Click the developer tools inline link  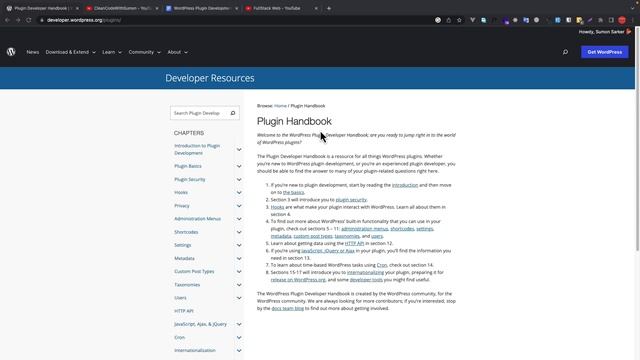pos(366,280)
